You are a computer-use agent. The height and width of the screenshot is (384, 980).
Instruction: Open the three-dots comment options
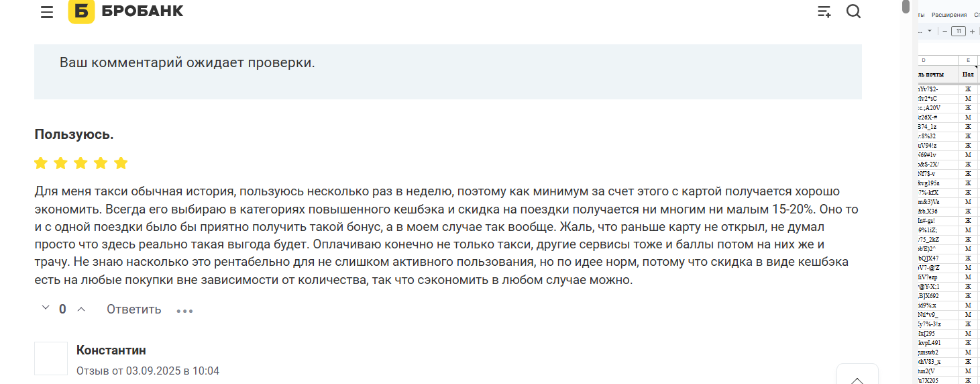(x=184, y=311)
